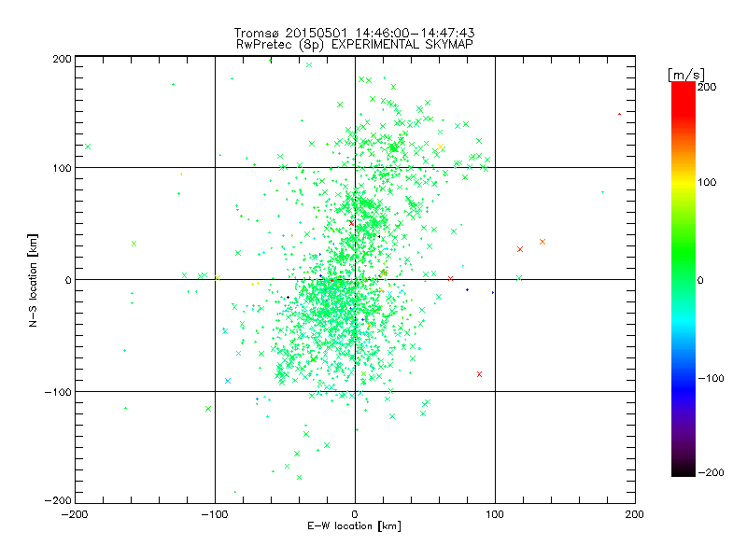This screenshot has width=747, height=560.
Task: Click the yellow band of the colorbar
Action: pos(684,182)
